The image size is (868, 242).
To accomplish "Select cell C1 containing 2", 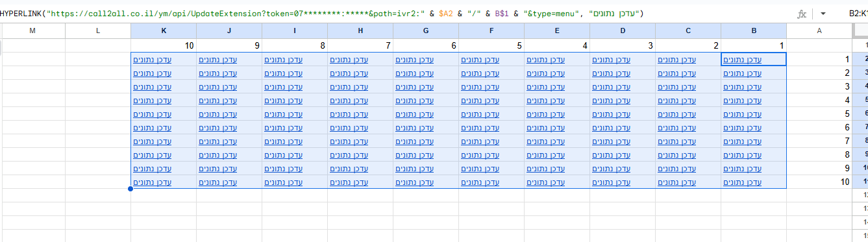I will [x=688, y=45].
